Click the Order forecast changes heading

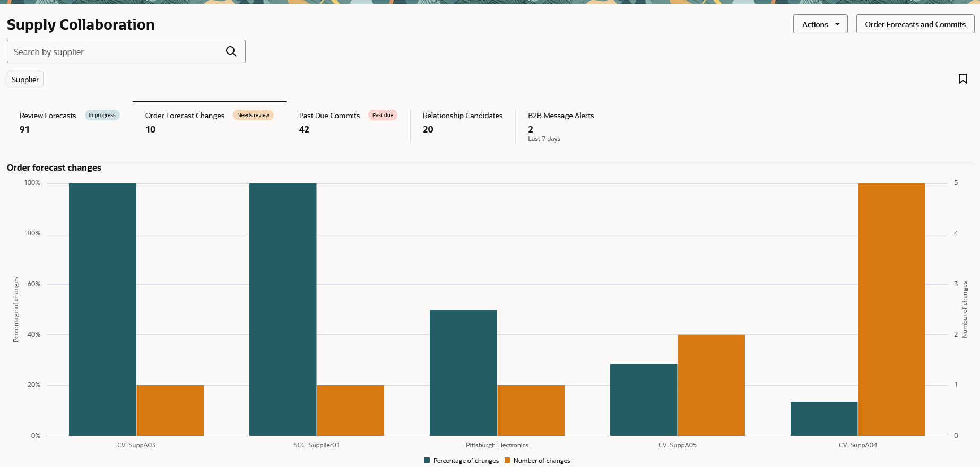point(54,168)
